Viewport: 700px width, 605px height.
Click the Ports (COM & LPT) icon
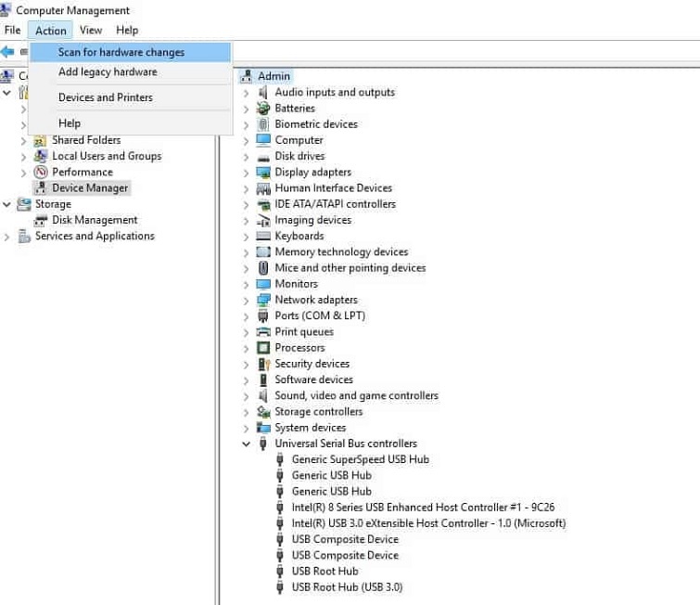click(x=263, y=316)
